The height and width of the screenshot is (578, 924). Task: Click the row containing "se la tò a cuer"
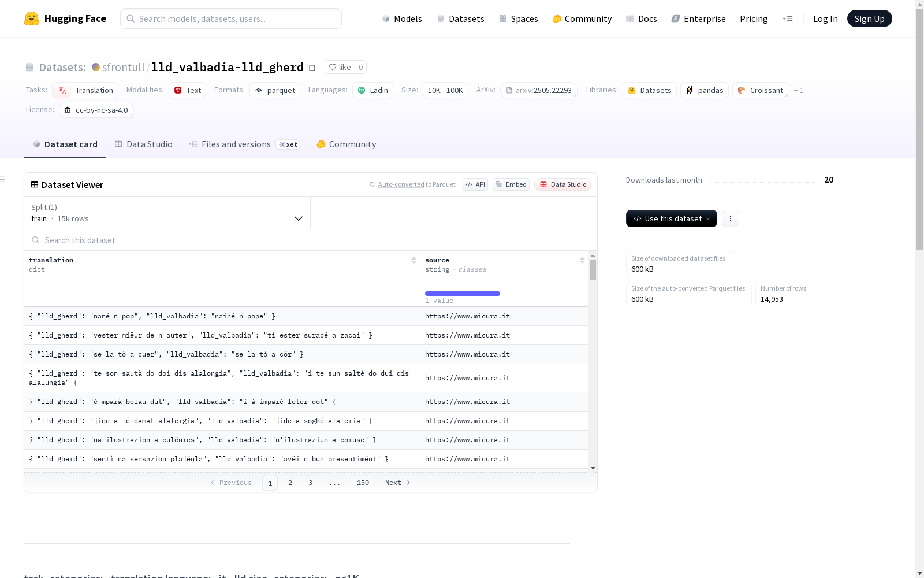[x=306, y=354]
